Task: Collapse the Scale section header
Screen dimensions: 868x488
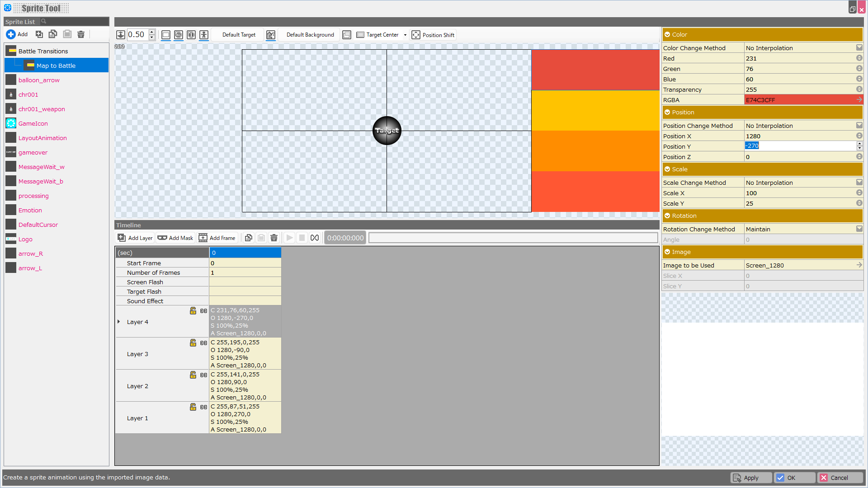Action: 667,169
